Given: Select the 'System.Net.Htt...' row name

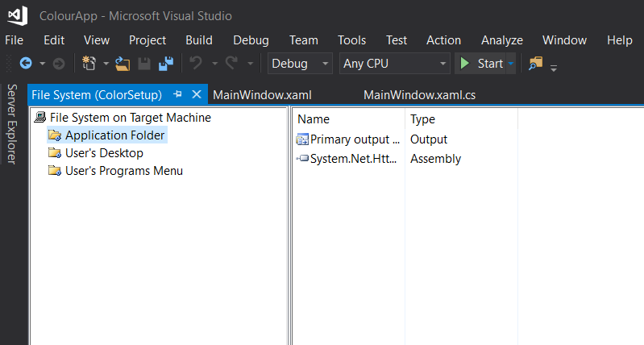Looking at the screenshot, I should pos(353,159).
